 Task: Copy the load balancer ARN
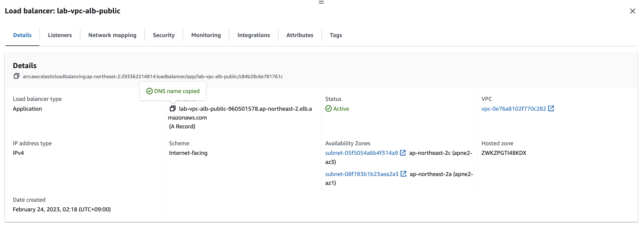coord(16,76)
